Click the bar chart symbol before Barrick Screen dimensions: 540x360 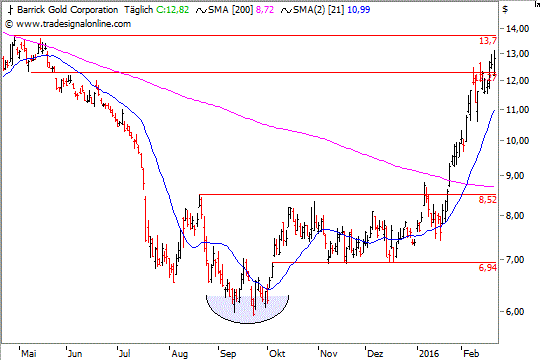coord(10,10)
